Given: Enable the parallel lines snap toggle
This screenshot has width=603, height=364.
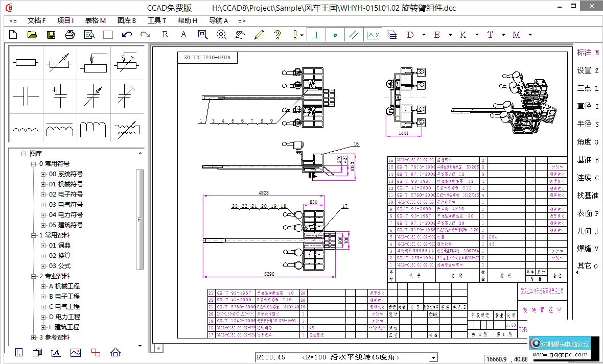Looking at the screenshot, I should [354, 34].
